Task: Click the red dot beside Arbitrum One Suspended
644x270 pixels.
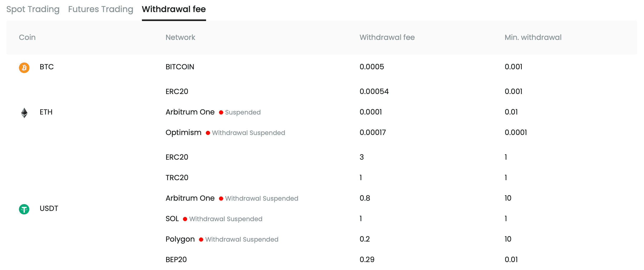Action: (221, 112)
